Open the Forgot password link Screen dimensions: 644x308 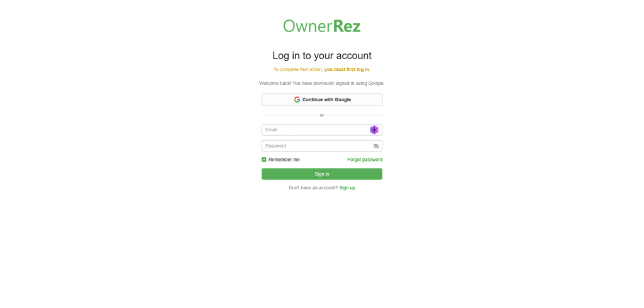coord(365,159)
